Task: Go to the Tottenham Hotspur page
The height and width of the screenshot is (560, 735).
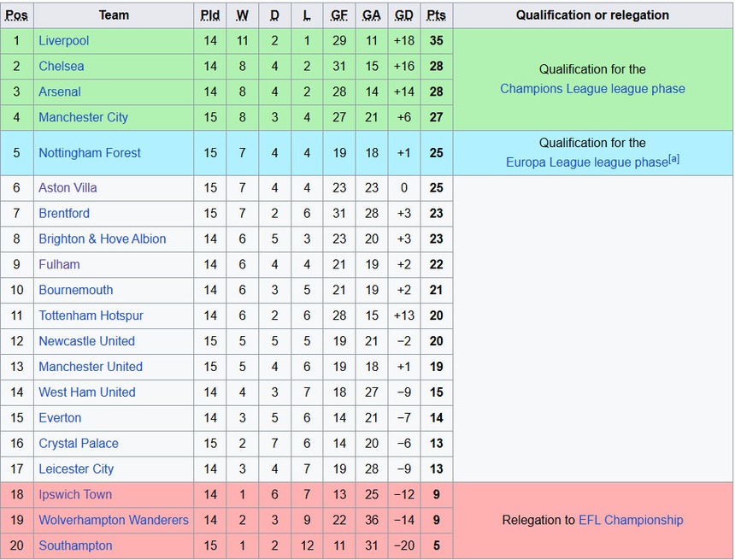Action: coord(91,315)
